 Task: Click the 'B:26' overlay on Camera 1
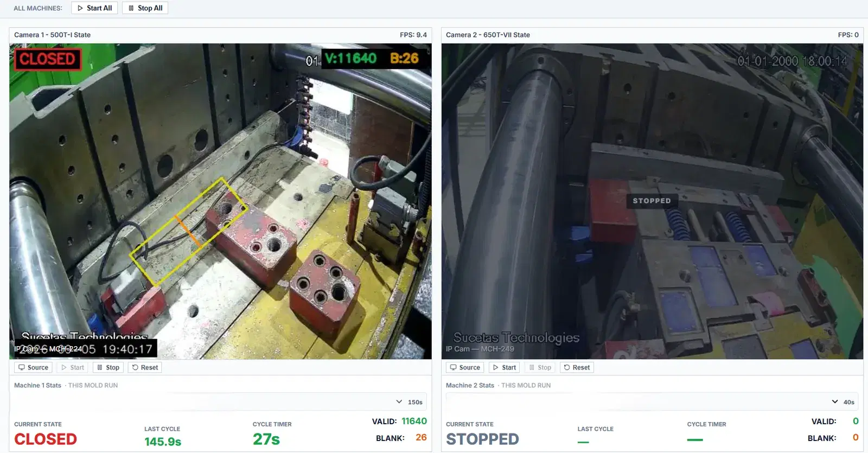[404, 59]
